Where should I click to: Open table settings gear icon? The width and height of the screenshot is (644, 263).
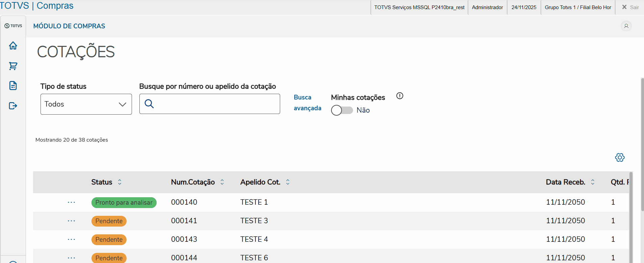click(x=620, y=157)
